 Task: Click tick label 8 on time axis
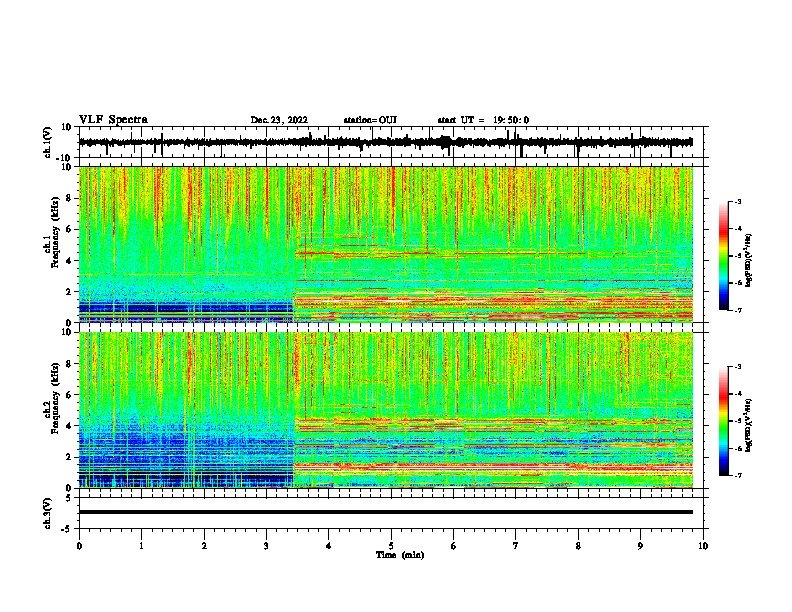578,546
